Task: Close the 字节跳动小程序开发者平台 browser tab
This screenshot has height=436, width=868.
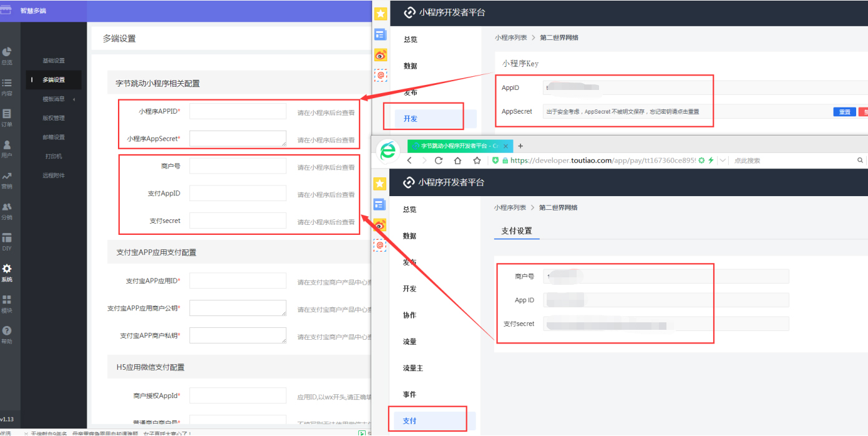Action: tap(506, 146)
